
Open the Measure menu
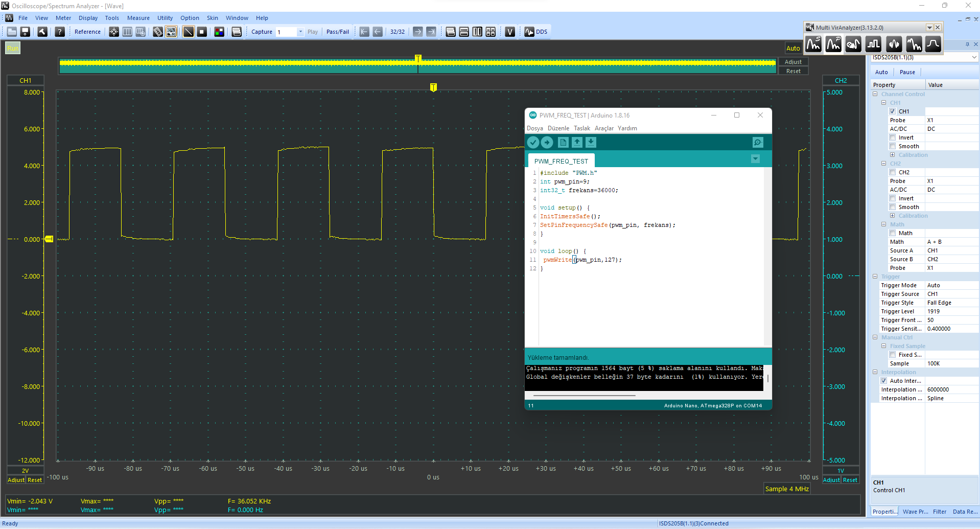(x=138, y=18)
